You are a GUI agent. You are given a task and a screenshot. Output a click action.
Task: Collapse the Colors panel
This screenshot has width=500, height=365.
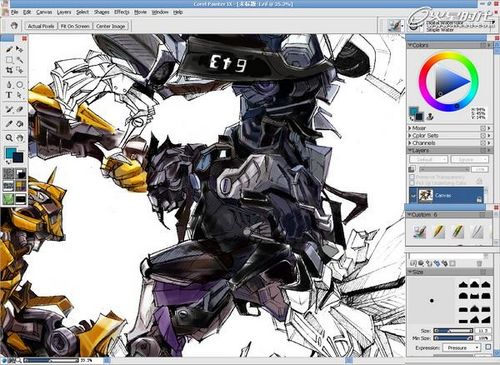410,45
